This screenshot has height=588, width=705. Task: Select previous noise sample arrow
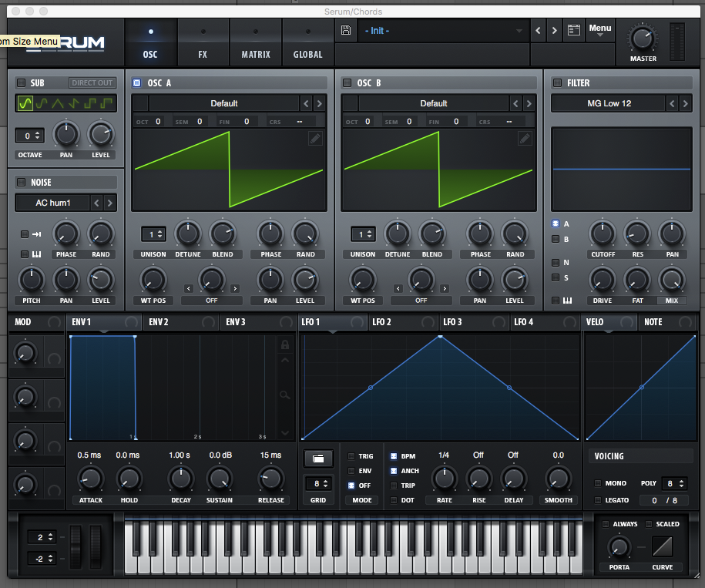pos(96,203)
